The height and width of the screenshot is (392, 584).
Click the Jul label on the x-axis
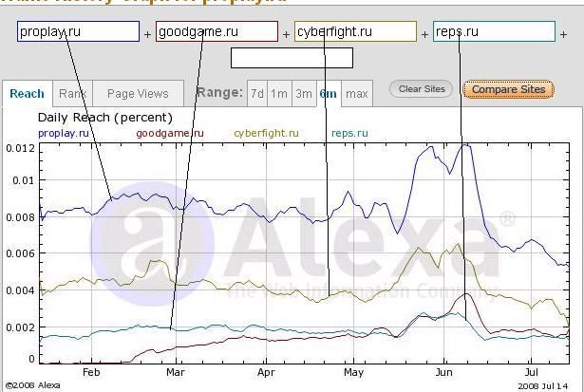coord(532,372)
